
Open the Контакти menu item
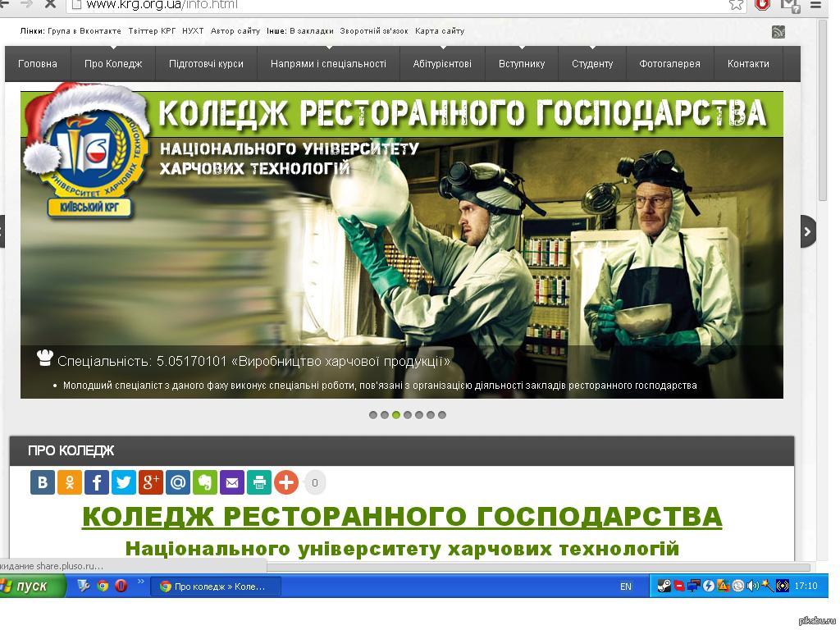(748, 64)
